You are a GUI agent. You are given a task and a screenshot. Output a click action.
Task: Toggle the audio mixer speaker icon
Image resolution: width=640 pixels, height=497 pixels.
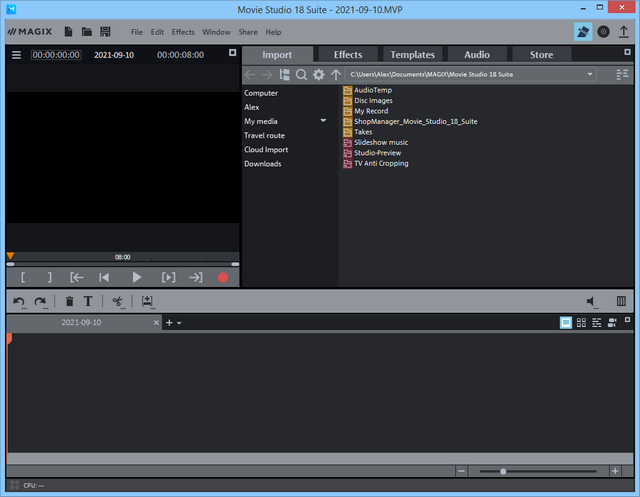point(592,301)
